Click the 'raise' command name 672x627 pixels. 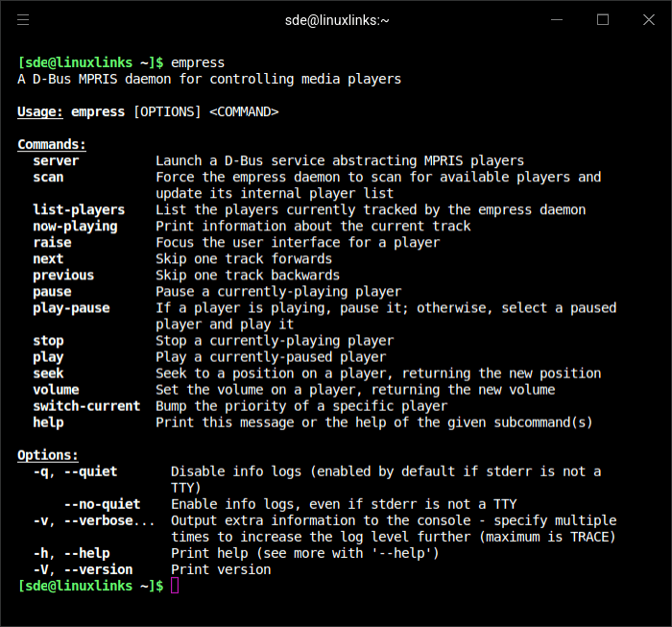coord(52,243)
